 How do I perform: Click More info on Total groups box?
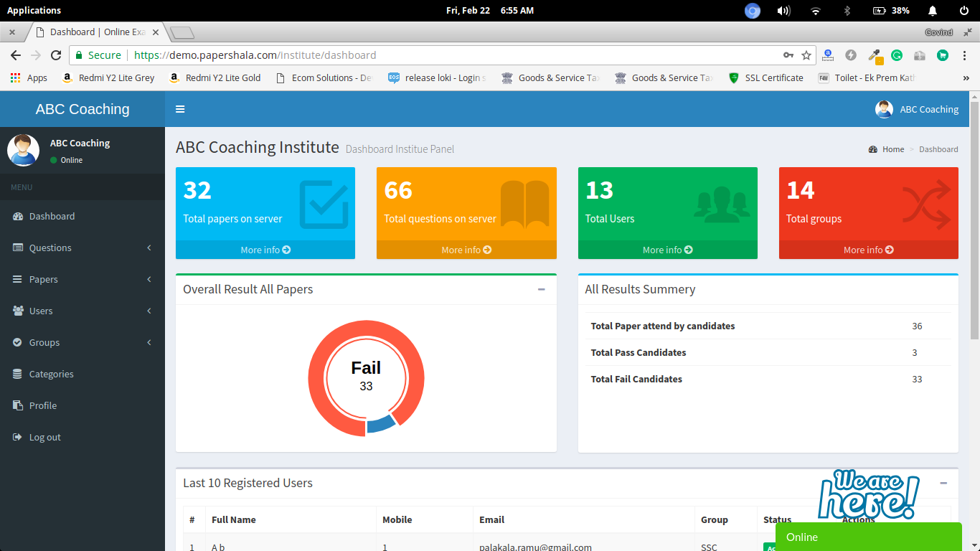click(869, 250)
